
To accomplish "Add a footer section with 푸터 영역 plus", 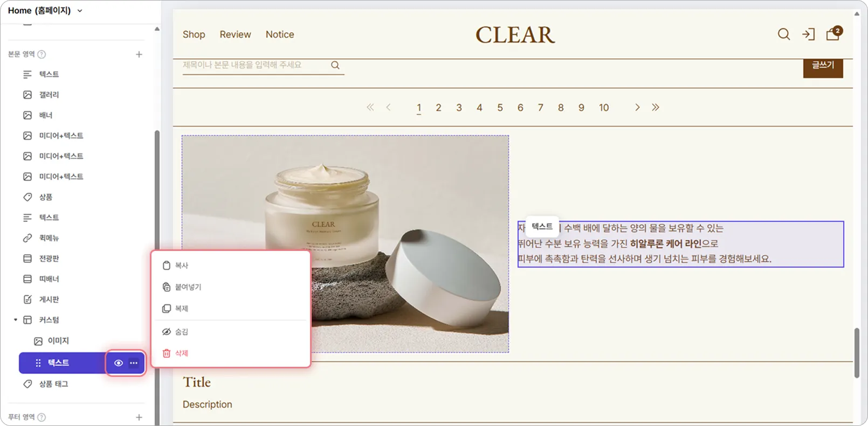I will [x=139, y=417].
